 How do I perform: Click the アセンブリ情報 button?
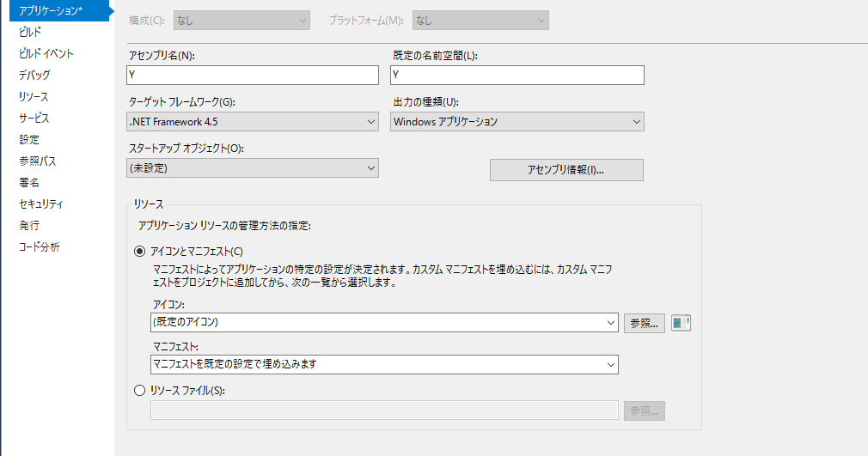pyautogui.click(x=566, y=170)
